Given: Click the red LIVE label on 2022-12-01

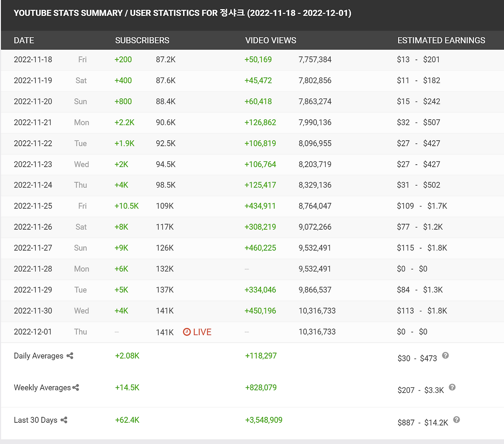Looking at the screenshot, I should [x=202, y=332].
